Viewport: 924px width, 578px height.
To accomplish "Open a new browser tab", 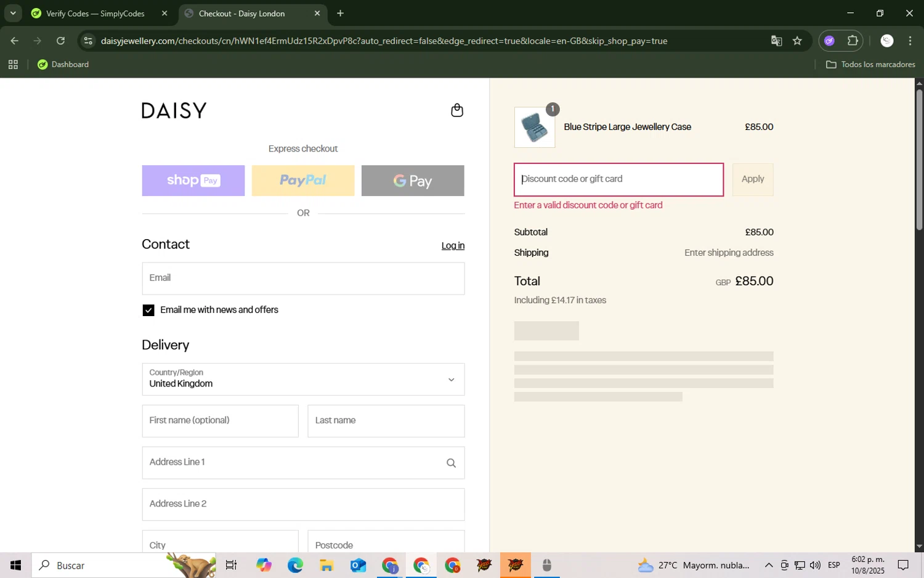I will [x=340, y=13].
